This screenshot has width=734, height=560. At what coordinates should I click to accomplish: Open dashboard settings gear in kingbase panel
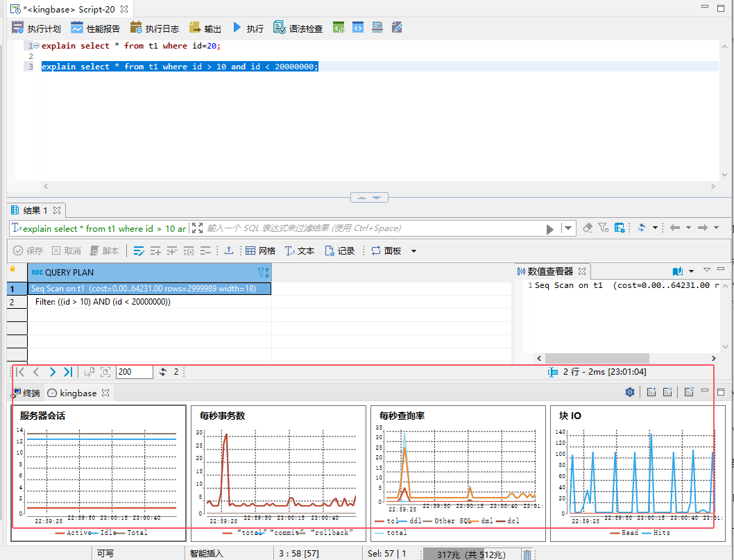click(x=630, y=392)
